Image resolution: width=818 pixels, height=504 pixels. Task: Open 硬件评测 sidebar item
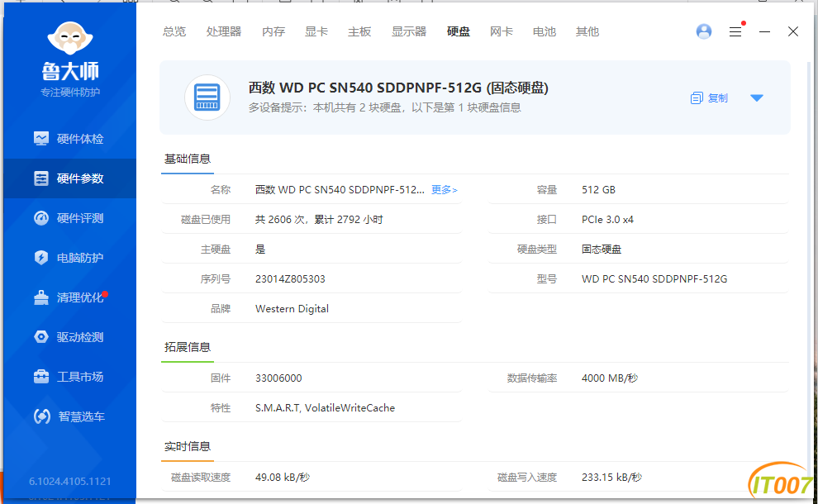(x=69, y=218)
